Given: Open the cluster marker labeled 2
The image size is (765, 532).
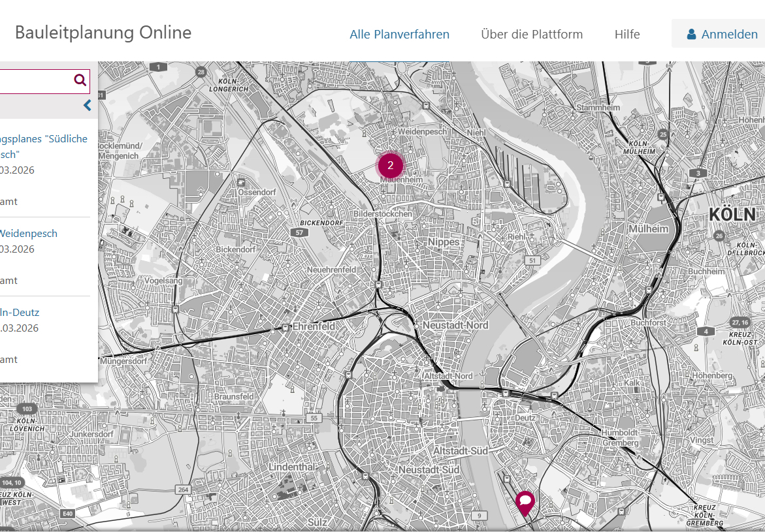Looking at the screenshot, I should point(390,165).
